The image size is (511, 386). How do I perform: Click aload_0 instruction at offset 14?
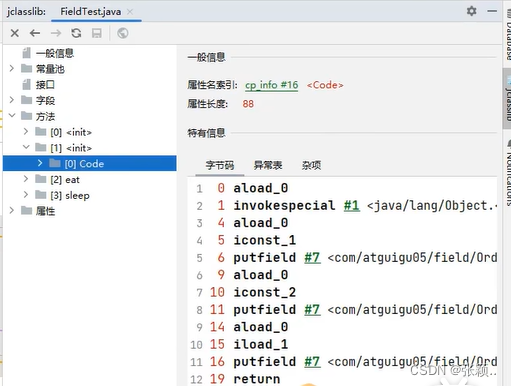[261, 327]
